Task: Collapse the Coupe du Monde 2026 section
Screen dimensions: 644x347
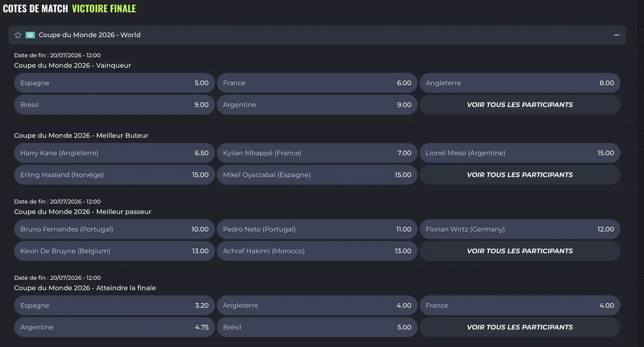Action: point(616,35)
